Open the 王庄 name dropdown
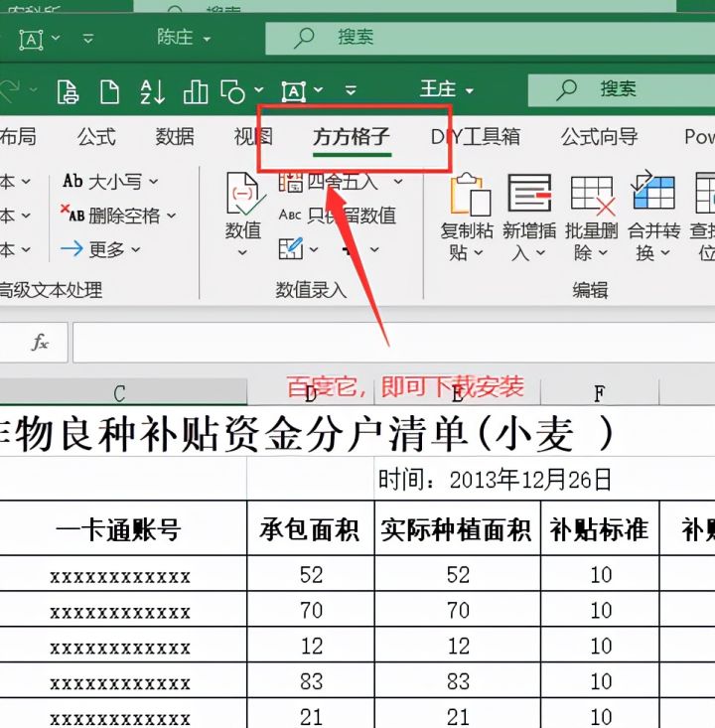Viewport: 715px width, 728px height. click(x=470, y=90)
